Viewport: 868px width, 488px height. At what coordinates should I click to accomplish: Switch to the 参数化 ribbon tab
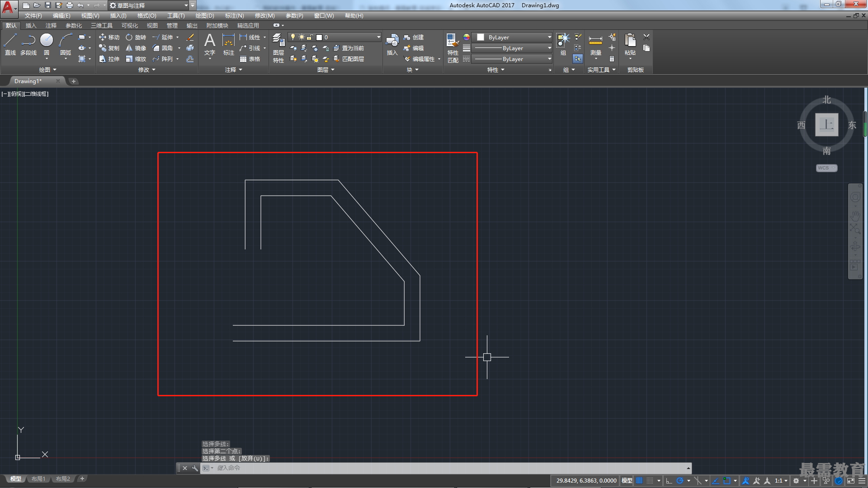[x=74, y=25]
